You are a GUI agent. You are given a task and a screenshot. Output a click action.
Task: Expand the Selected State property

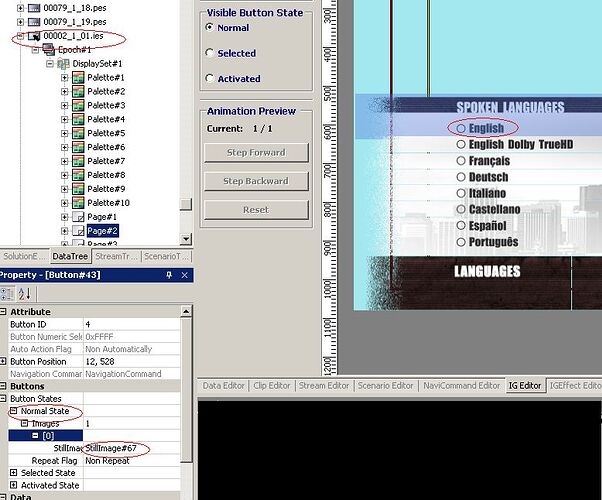14,473
